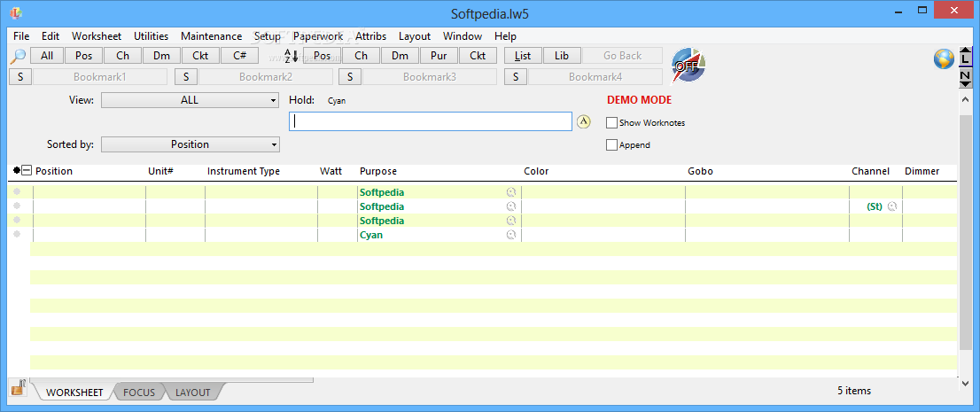Toggle the round OFF compass icon
The height and width of the screenshot is (412, 980).
688,66
